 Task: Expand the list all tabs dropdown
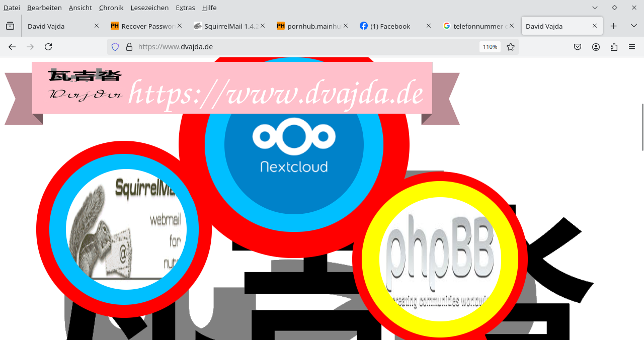633,26
